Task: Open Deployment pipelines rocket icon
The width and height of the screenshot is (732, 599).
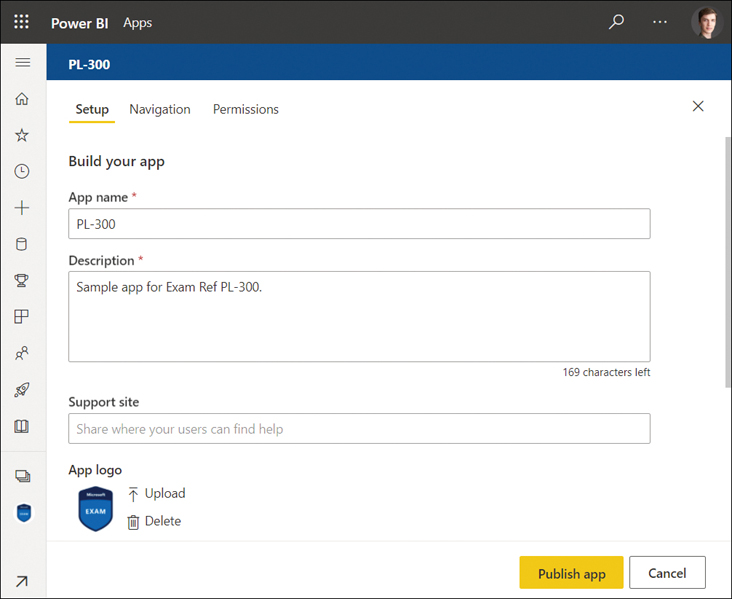Action: click(22, 389)
